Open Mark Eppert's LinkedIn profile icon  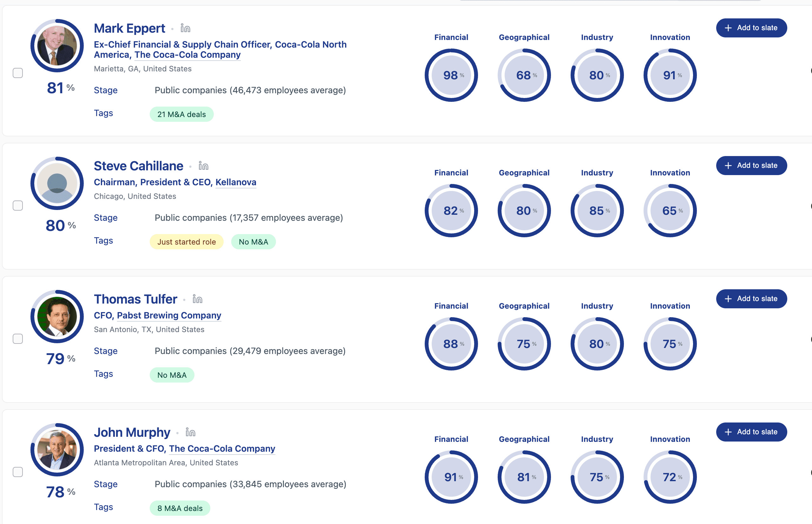(x=185, y=28)
